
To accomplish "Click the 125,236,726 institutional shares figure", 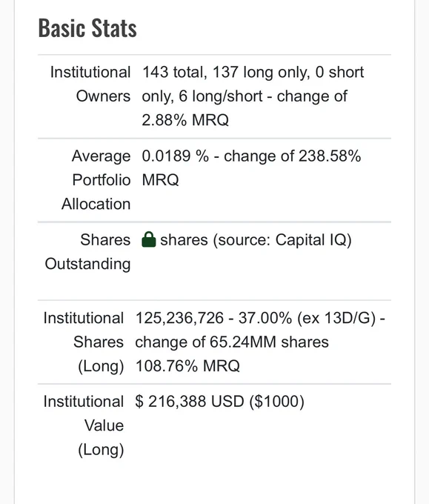I will [x=179, y=318].
